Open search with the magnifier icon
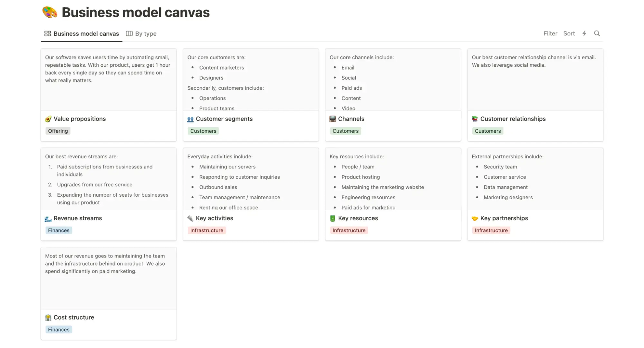 [x=597, y=33]
